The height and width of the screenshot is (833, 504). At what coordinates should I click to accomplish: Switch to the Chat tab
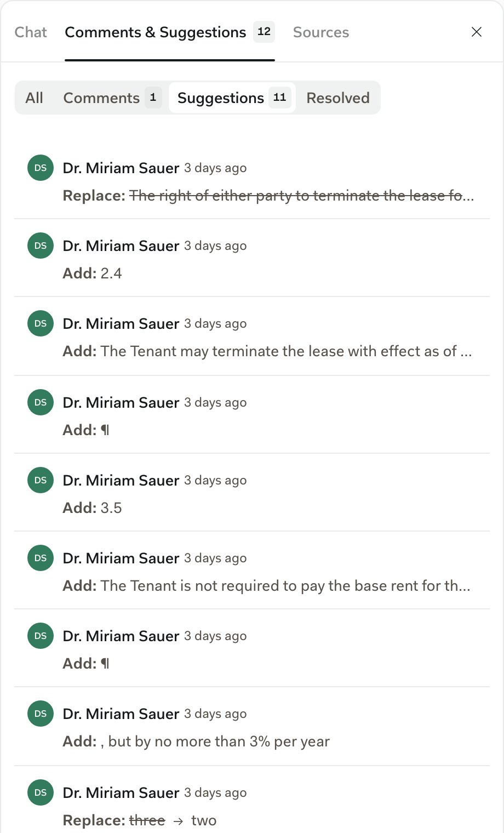point(31,32)
